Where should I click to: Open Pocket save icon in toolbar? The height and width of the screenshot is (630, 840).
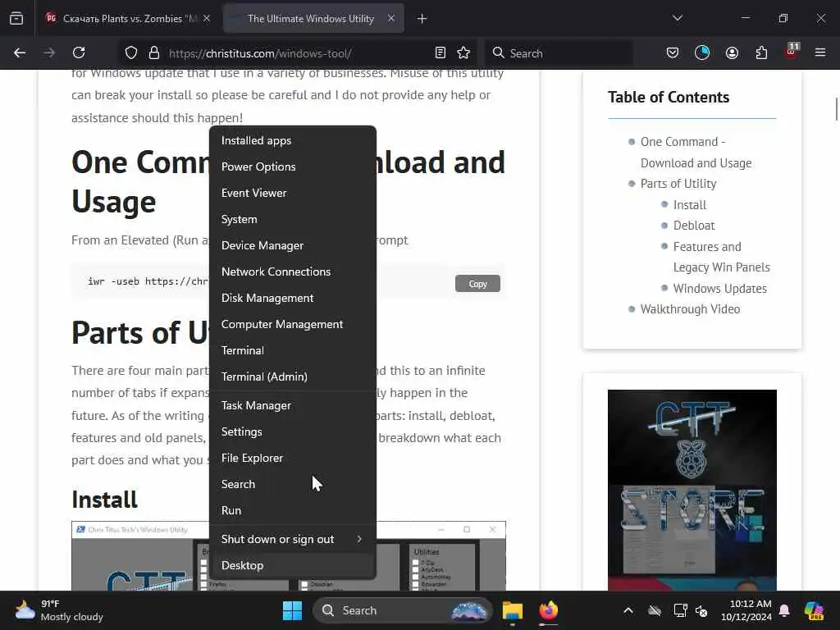pyautogui.click(x=673, y=52)
